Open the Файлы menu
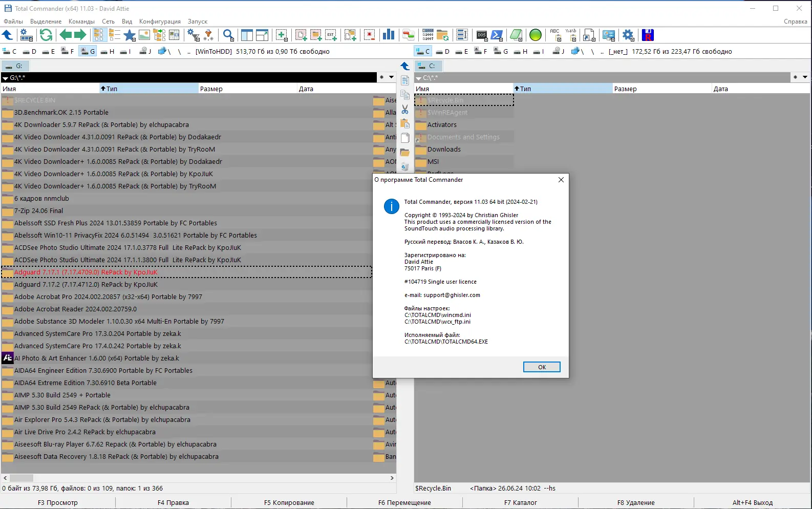812x509 pixels. [13, 22]
